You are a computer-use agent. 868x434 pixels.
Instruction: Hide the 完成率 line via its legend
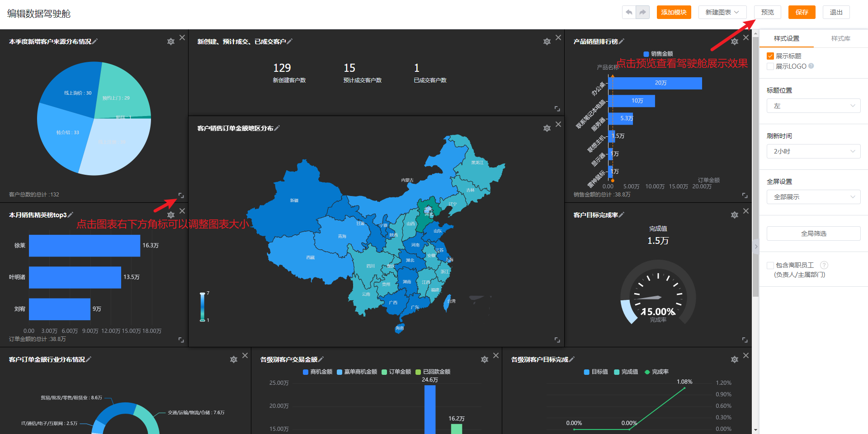(x=656, y=372)
